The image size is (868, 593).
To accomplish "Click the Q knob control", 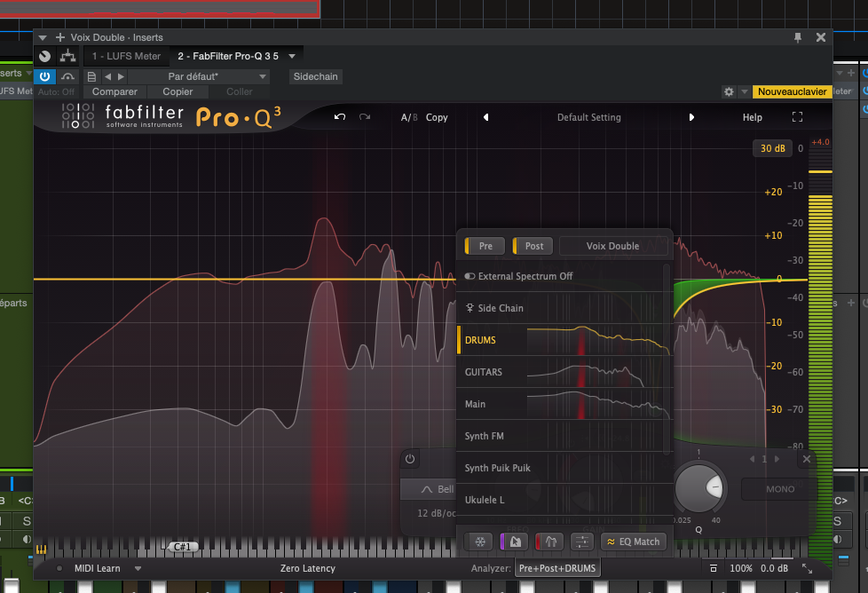I will tap(699, 490).
